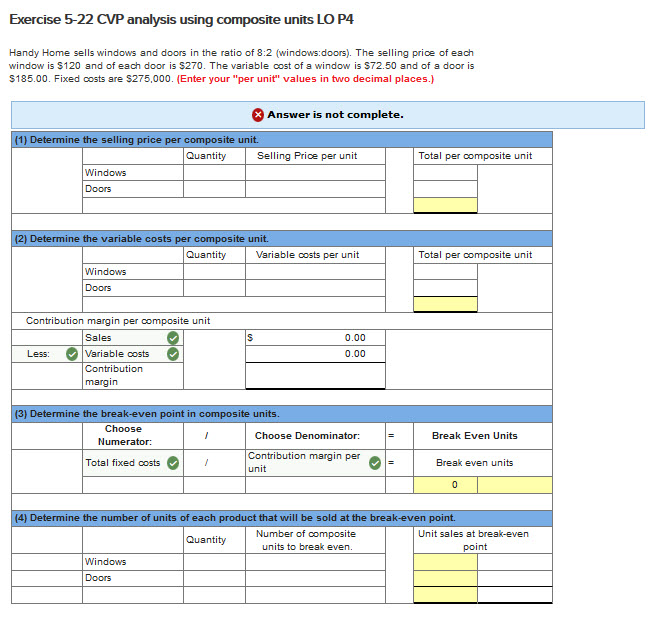Open the 'Less:' label dropdown
Viewport: 649px width, 639px height.
(x=47, y=354)
